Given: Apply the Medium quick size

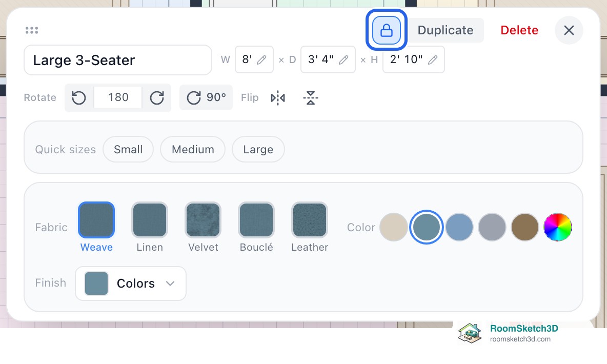Looking at the screenshot, I should (x=193, y=150).
